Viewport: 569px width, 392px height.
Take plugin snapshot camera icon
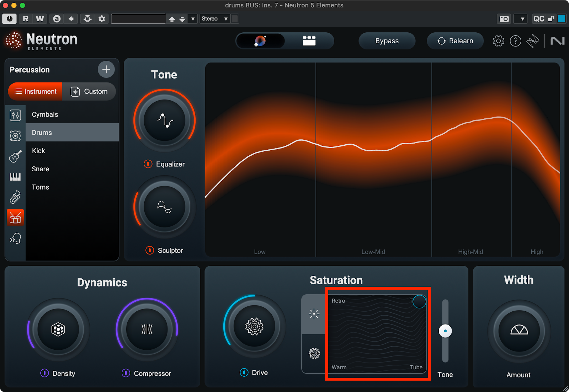coord(504,19)
